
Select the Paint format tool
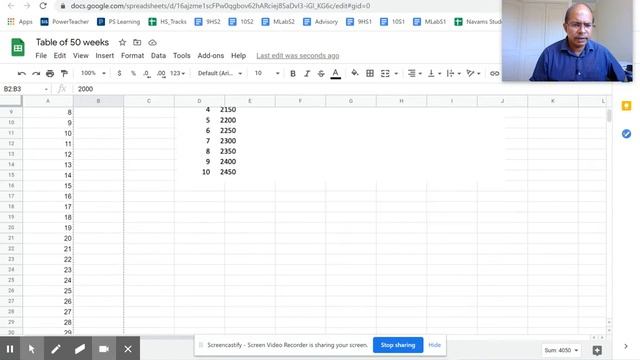[x=64, y=73]
